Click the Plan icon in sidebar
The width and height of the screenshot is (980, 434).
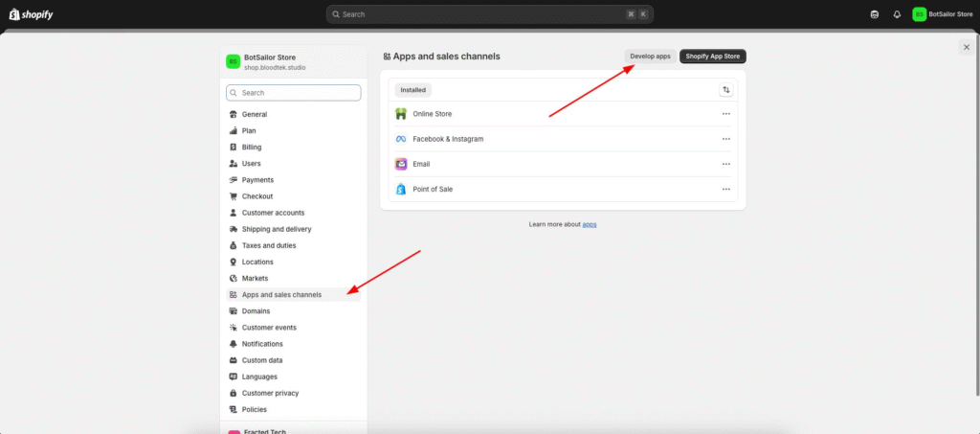click(234, 130)
